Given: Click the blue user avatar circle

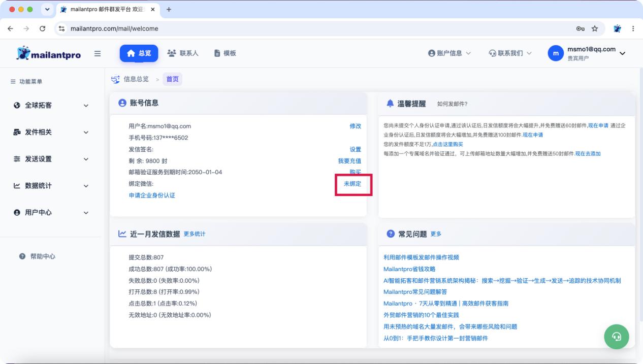Looking at the screenshot, I should pos(556,53).
